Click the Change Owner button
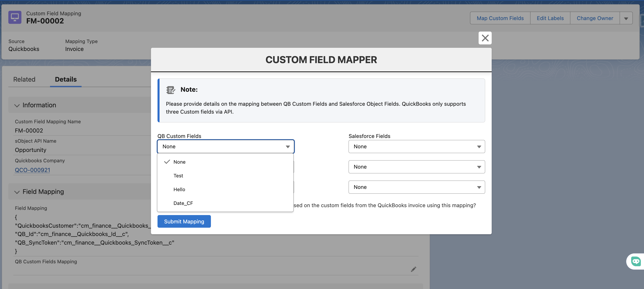Image resolution: width=644 pixels, height=289 pixels. 595,18
